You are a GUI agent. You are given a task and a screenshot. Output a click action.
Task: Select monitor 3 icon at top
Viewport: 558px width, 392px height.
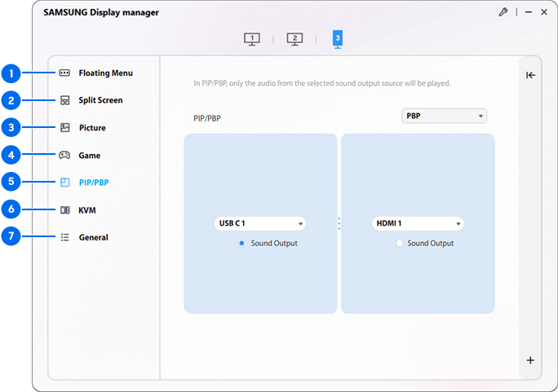click(338, 39)
